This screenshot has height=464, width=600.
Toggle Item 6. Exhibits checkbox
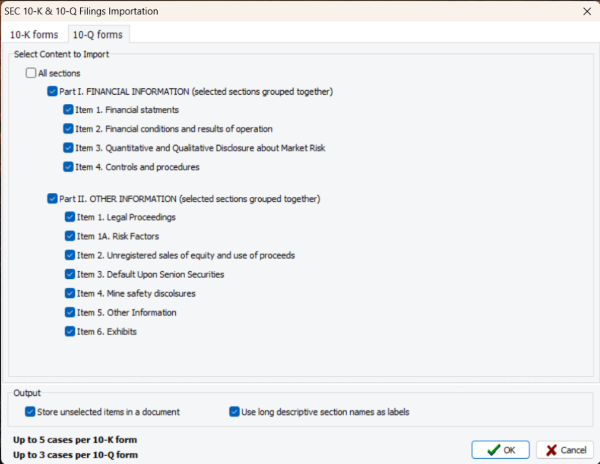69,331
